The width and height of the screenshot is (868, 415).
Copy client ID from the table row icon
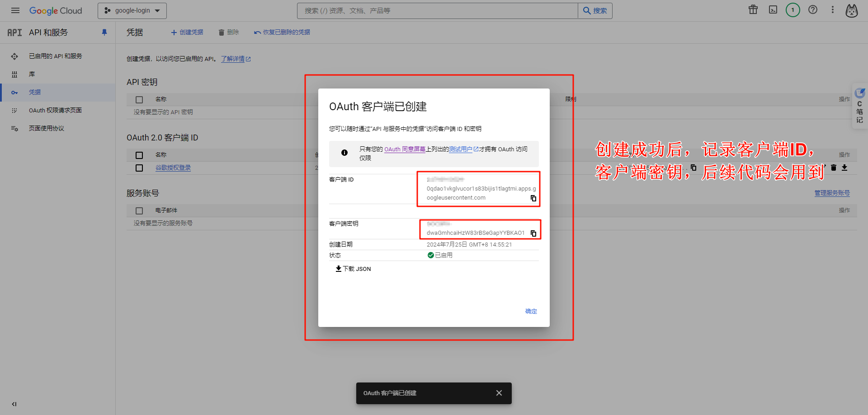(693, 168)
